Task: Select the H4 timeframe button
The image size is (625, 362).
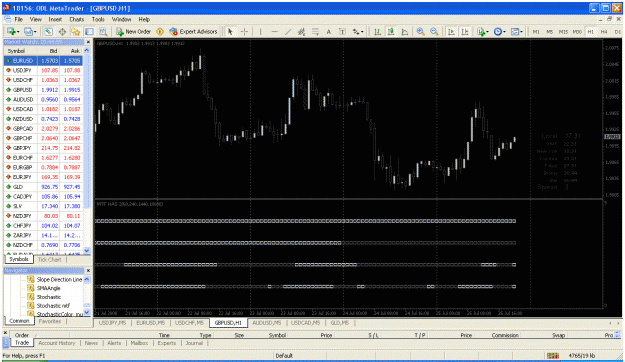Action: point(604,31)
